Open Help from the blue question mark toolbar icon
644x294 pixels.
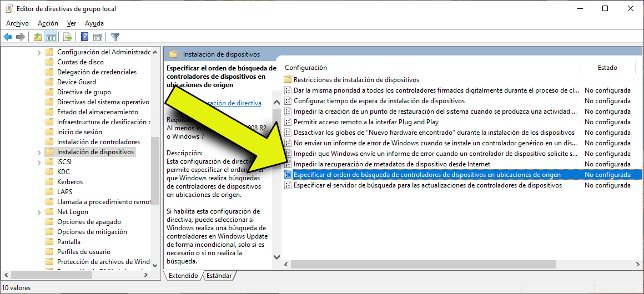pos(85,37)
